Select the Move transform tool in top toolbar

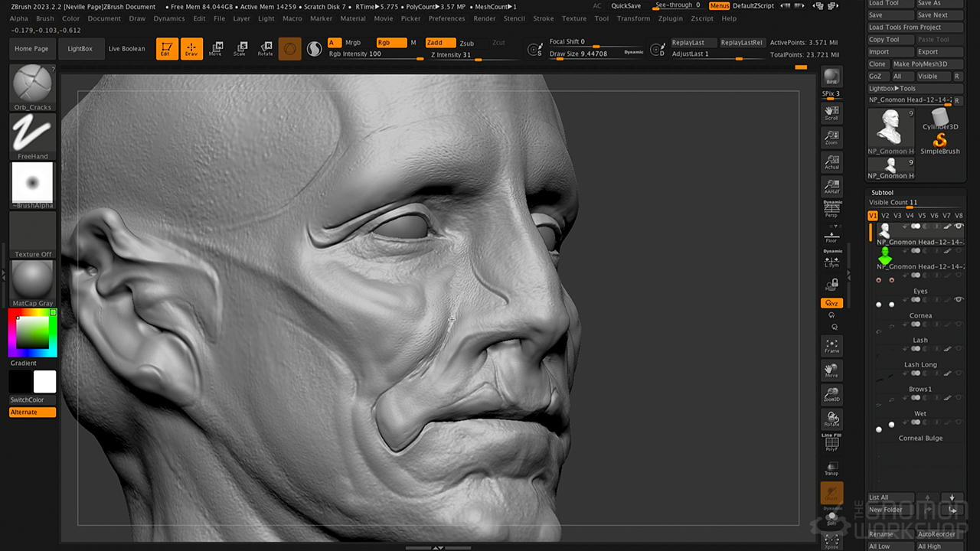click(216, 49)
